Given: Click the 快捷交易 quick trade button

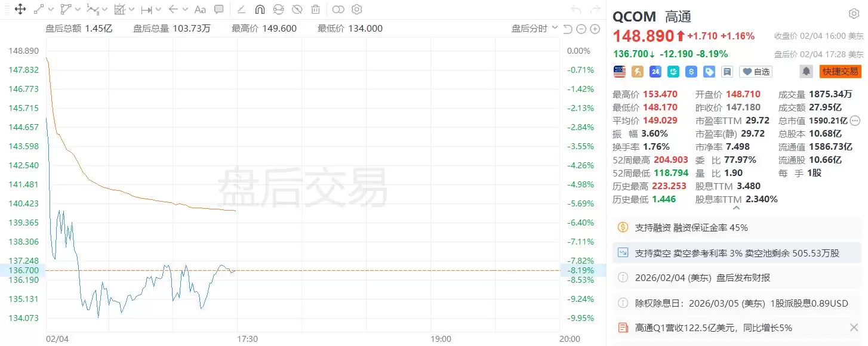Looking at the screenshot, I should (x=840, y=72).
